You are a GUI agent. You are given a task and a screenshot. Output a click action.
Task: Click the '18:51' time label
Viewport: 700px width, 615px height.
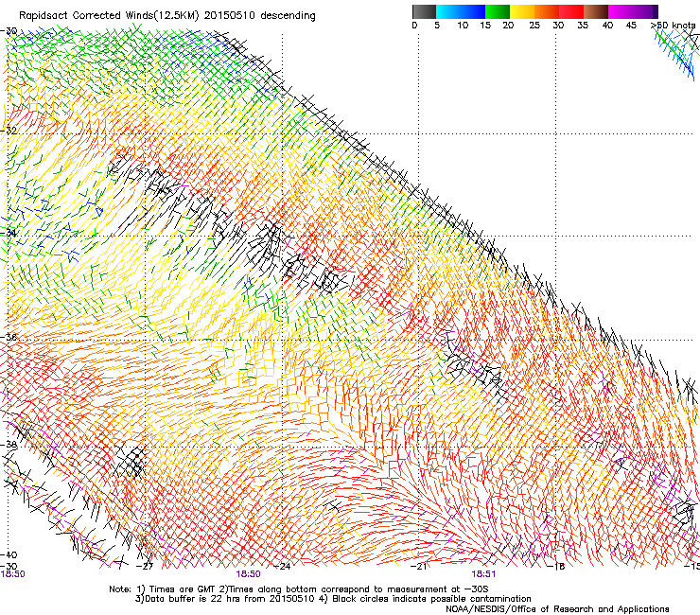(483, 574)
